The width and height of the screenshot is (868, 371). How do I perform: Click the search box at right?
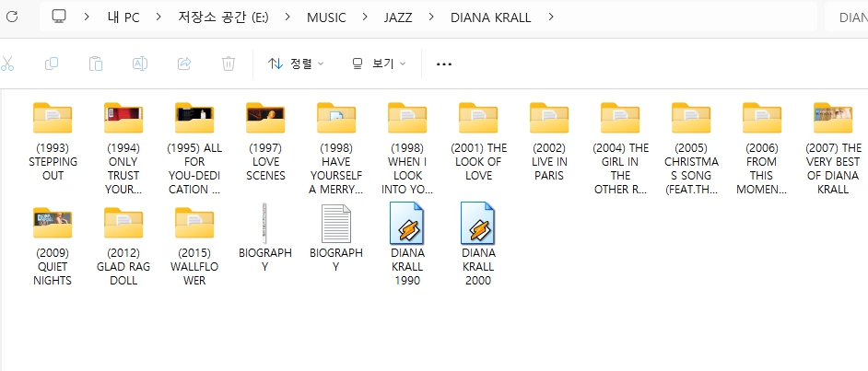847,17
